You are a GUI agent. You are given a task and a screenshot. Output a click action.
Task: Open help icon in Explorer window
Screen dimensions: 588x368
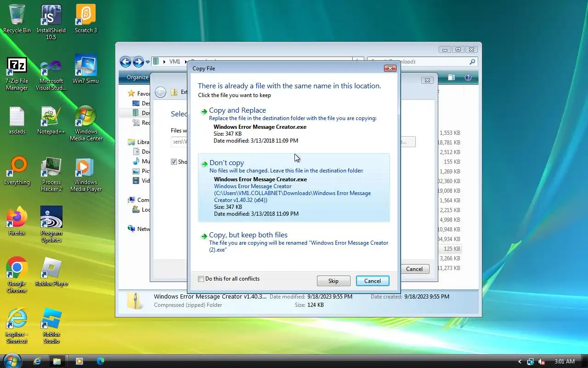[468, 78]
